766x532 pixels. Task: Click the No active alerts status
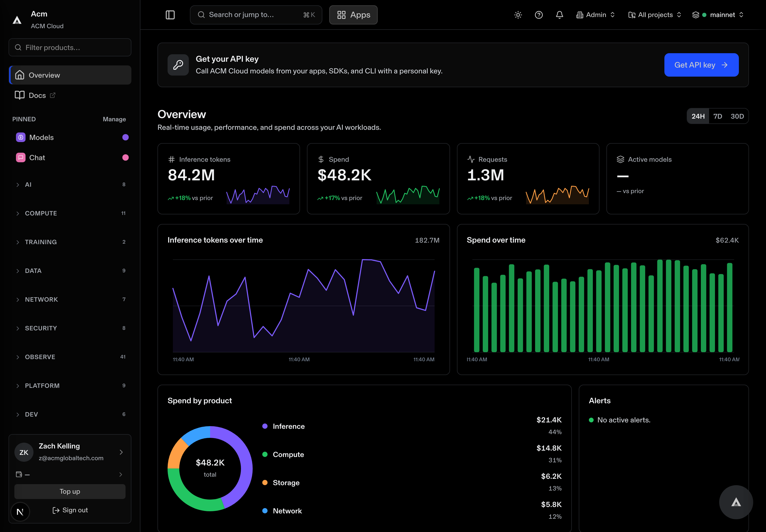619,420
